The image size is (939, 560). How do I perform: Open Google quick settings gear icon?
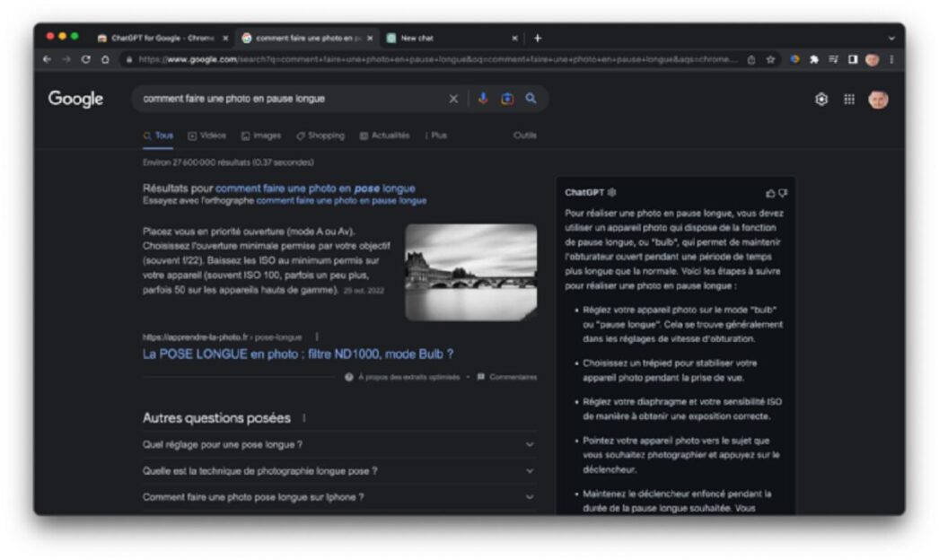(x=821, y=100)
